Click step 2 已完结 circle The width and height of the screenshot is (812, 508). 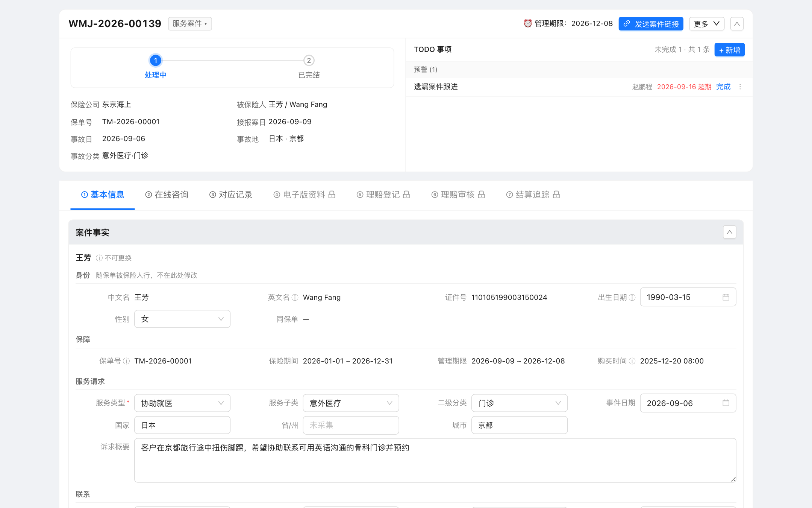click(309, 60)
